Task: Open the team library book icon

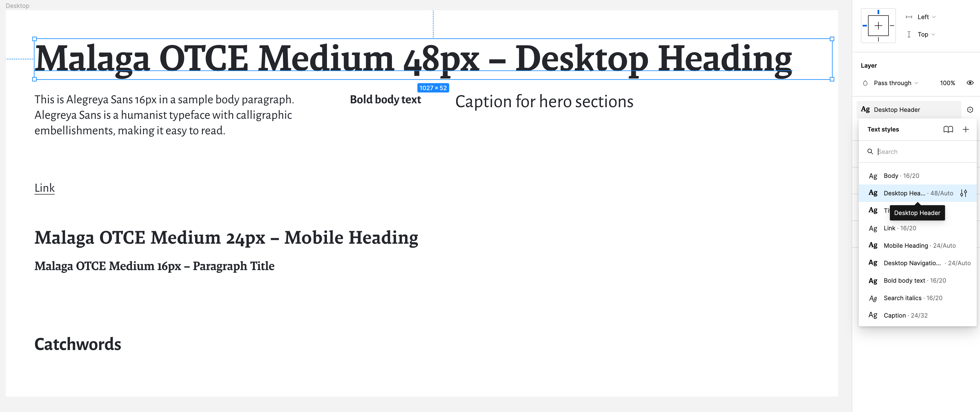Action: (948, 129)
